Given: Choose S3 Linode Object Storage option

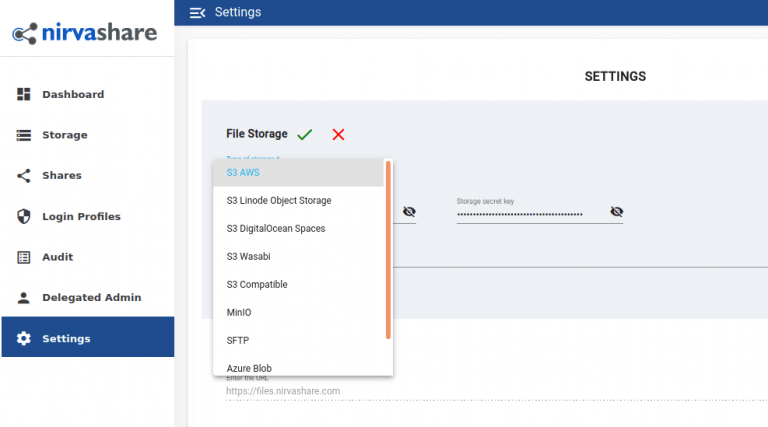Looking at the screenshot, I should (x=298, y=201).
